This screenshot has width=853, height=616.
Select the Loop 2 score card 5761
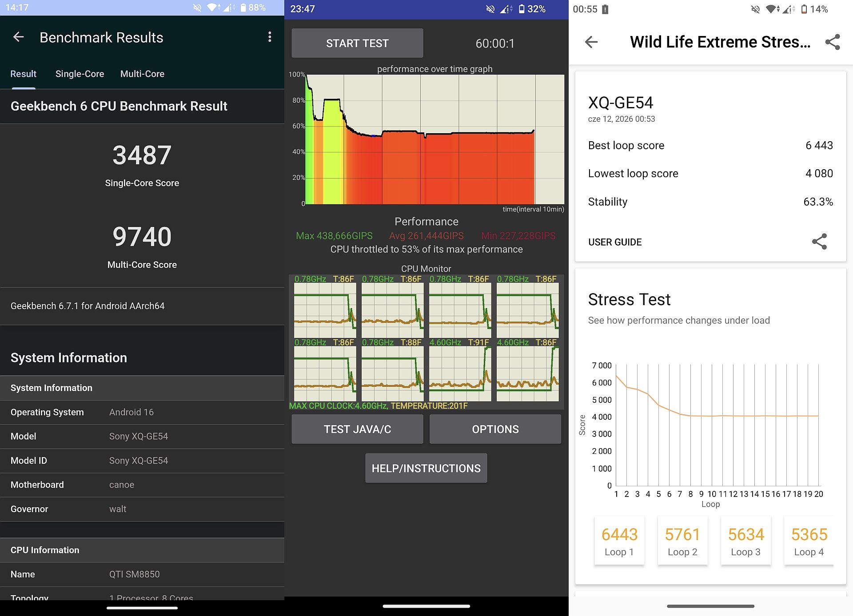[682, 541]
